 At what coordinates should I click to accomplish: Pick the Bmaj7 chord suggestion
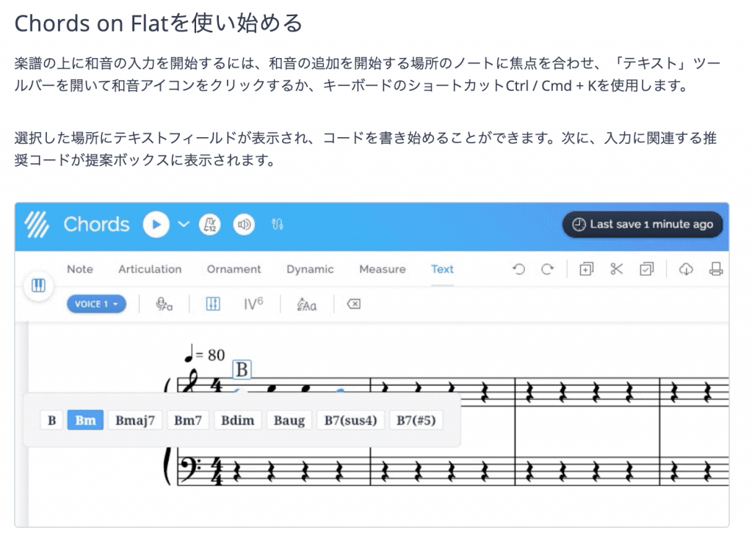pos(135,420)
